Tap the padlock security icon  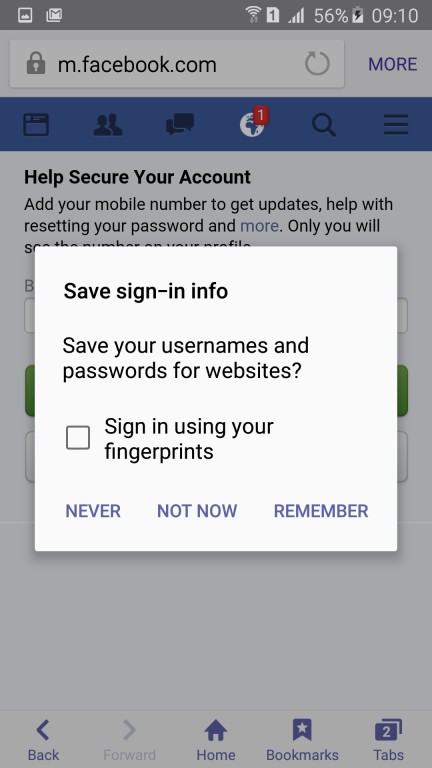pos(36,64)
